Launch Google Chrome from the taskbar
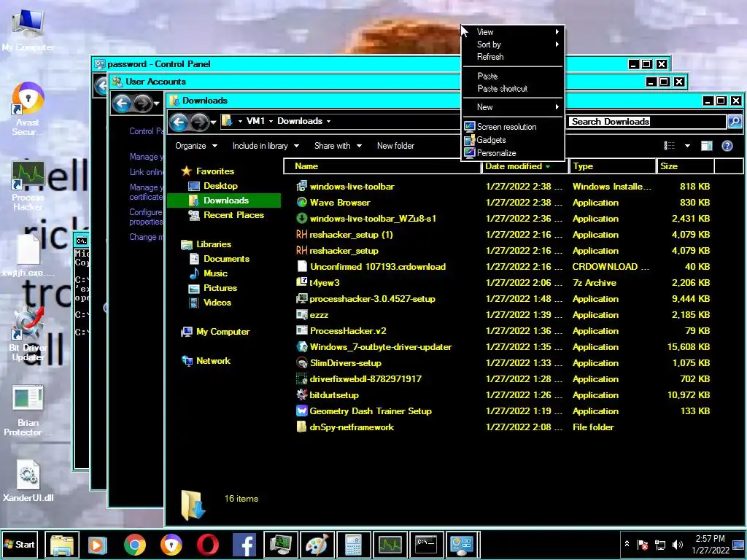Screen dimensions: 747x560 pyautogui.click(x=135, y=545)
